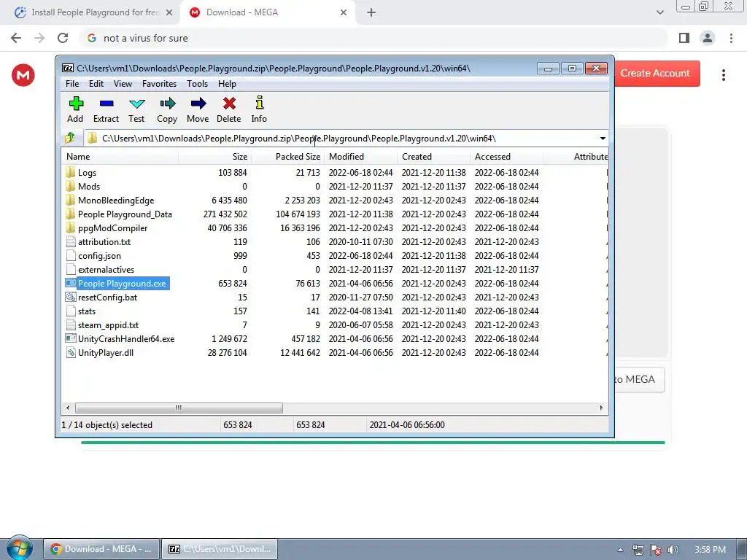The image size is (747, 560).
Task: Click the UnityCrashHandler64.exe file icon
Action: [x=71, y=338]
